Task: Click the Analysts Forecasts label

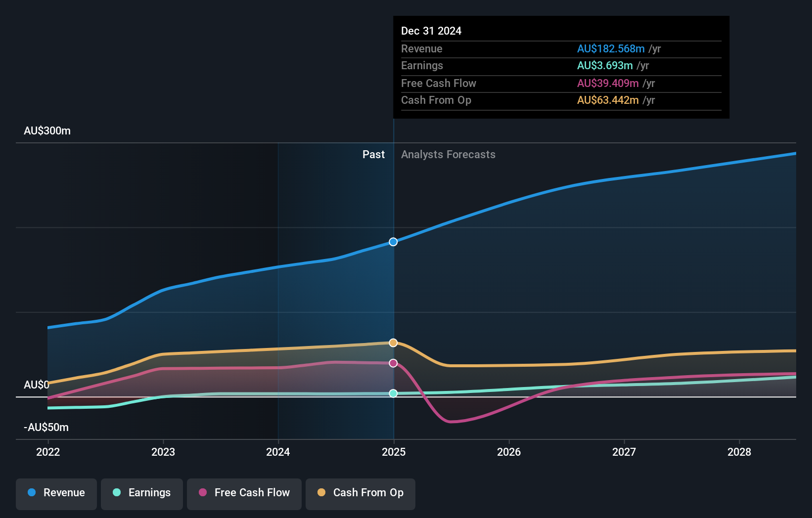Action: [448, 155]
